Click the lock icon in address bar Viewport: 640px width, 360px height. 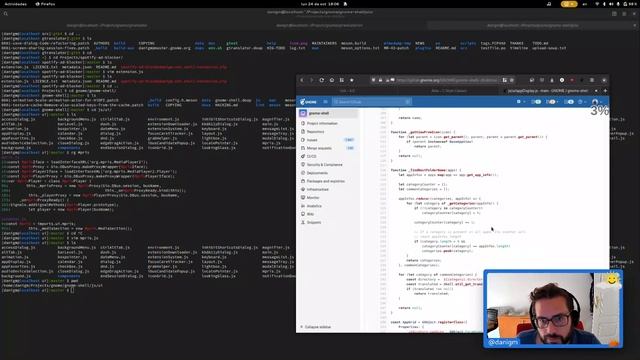pos(380,80)
